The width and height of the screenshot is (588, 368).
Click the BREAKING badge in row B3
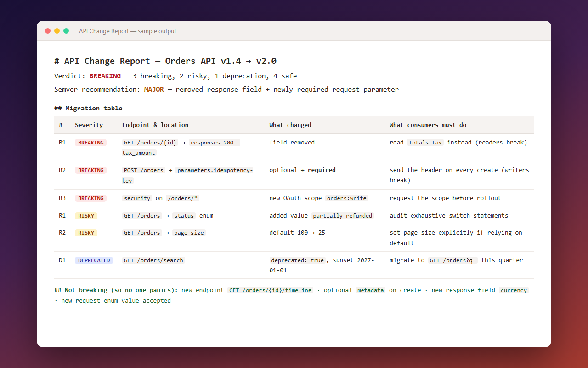91,198
